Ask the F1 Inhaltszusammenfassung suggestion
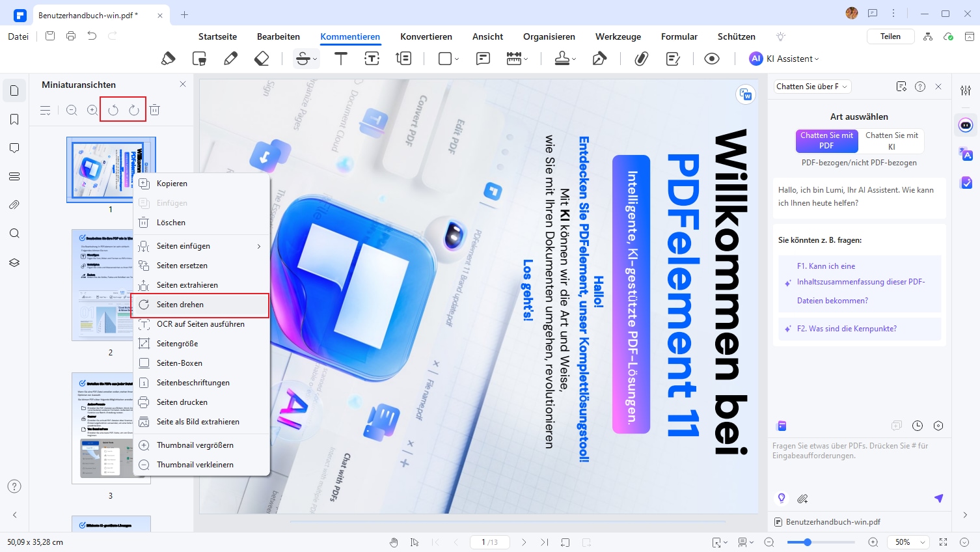980x552 pixels. point(860,283)
